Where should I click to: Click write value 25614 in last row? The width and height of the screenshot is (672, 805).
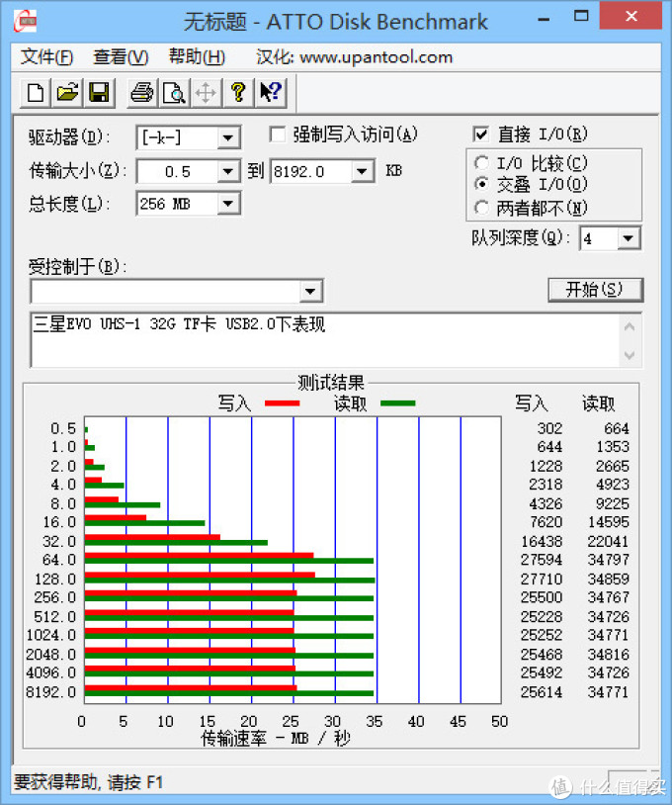click(542, 692)
